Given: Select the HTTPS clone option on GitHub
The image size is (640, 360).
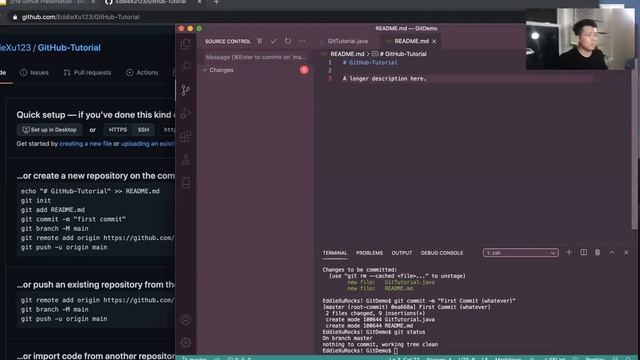Looking at the screenshot, I should [x=118, y=130].
